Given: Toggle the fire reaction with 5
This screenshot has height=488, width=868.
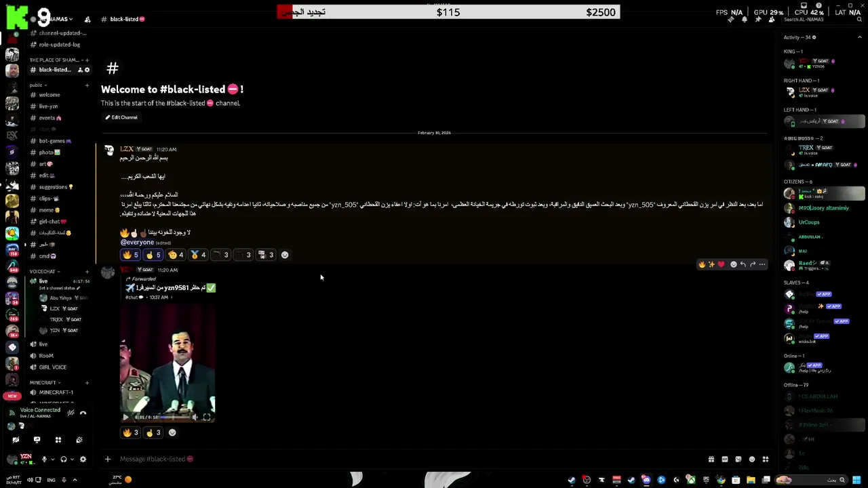Looking at the screenshot, I should coord(130,255).
